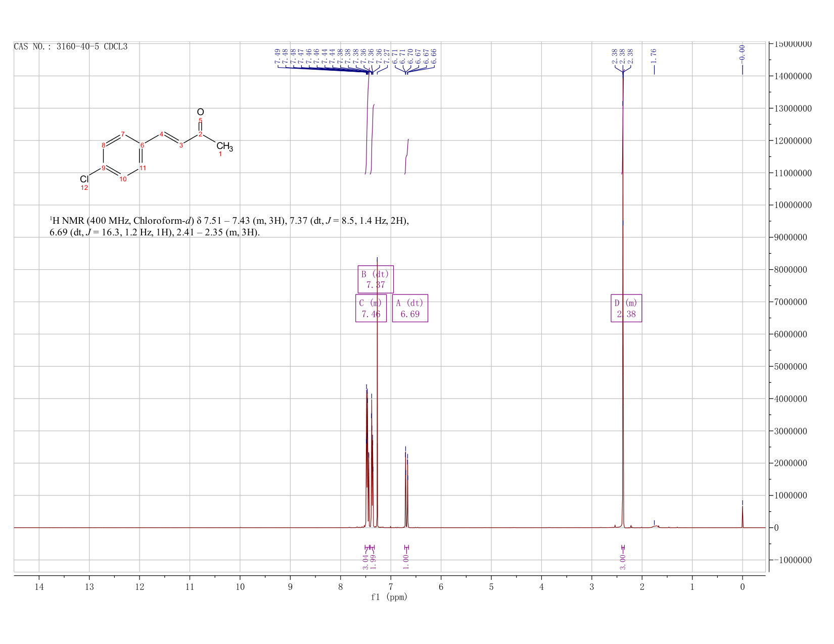This screenshot has height=644, width=834.
Task: Click atom number 3 on the alkene
Action: pyautogui.click(x=181, y=145)
